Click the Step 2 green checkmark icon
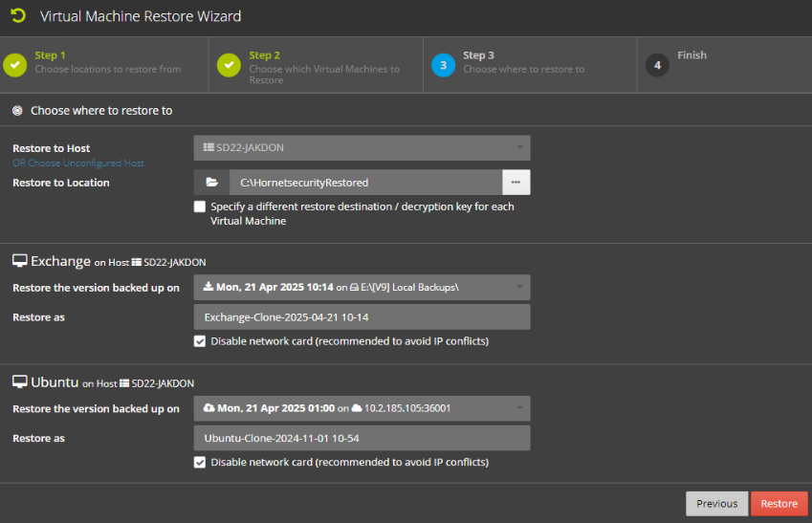The image size is (812, 523). [229, 65]
